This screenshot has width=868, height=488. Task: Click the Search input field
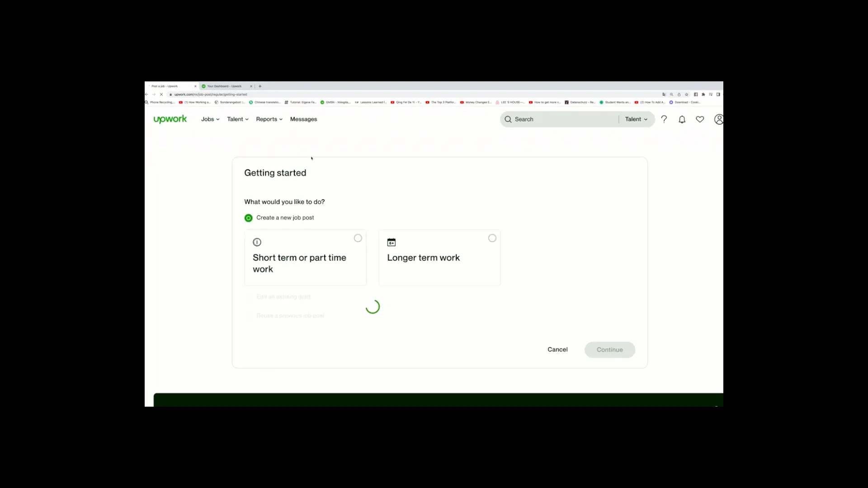[560, 119]
